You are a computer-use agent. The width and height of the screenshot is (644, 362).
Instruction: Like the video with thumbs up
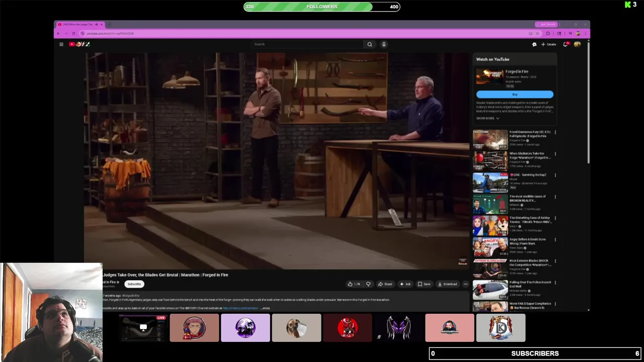click(x=354, y=284)
